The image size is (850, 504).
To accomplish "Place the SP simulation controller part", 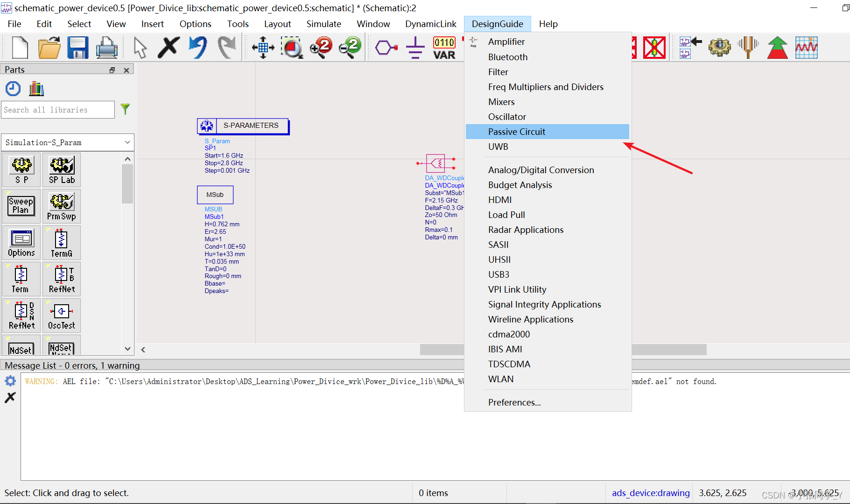I will [x=21, y=170].
